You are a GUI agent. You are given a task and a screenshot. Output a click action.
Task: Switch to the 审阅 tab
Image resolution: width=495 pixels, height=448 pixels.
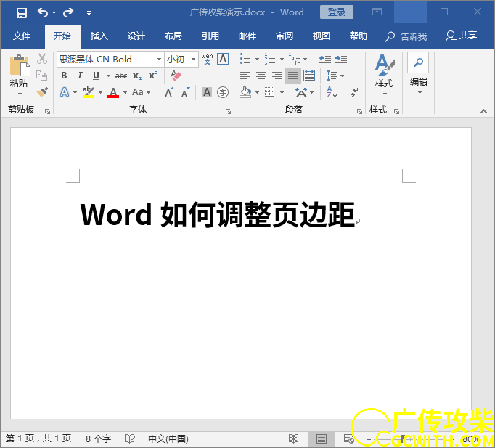click(285, 36)
